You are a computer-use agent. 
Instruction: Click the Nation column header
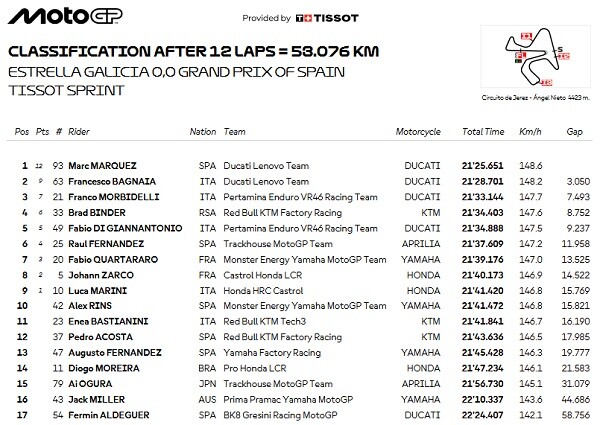(203, 131)
